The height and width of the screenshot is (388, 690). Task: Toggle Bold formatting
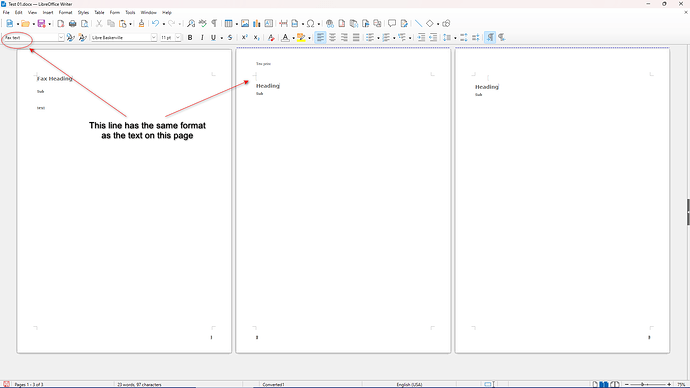190,38
